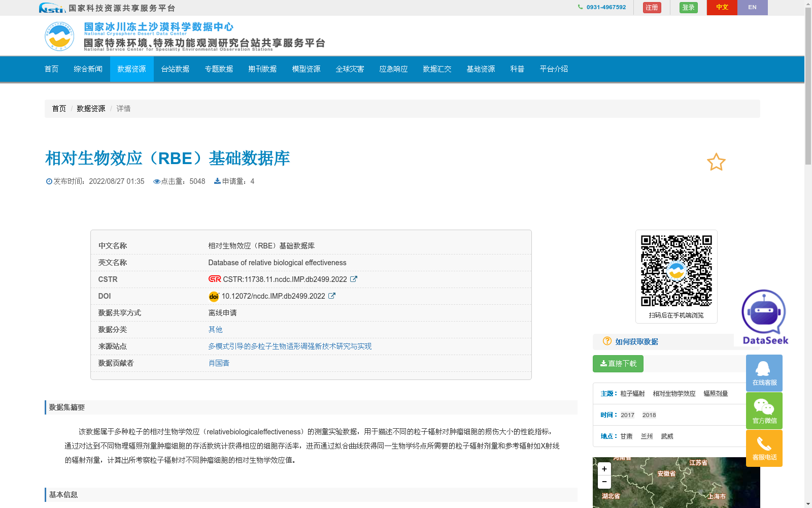Image resolution: width=812 pixels, height=508 pixels.
Task: Click the contributor 肖国青 link
Action: (219, 363)
